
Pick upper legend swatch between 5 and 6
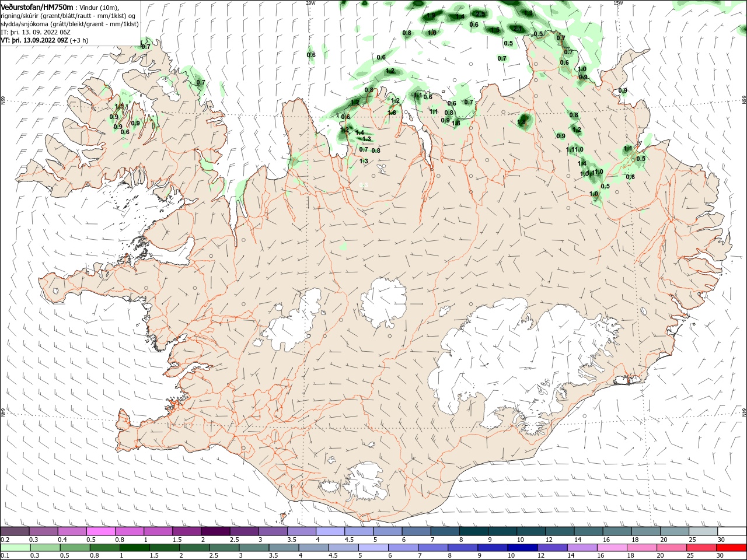coord(388,531)
